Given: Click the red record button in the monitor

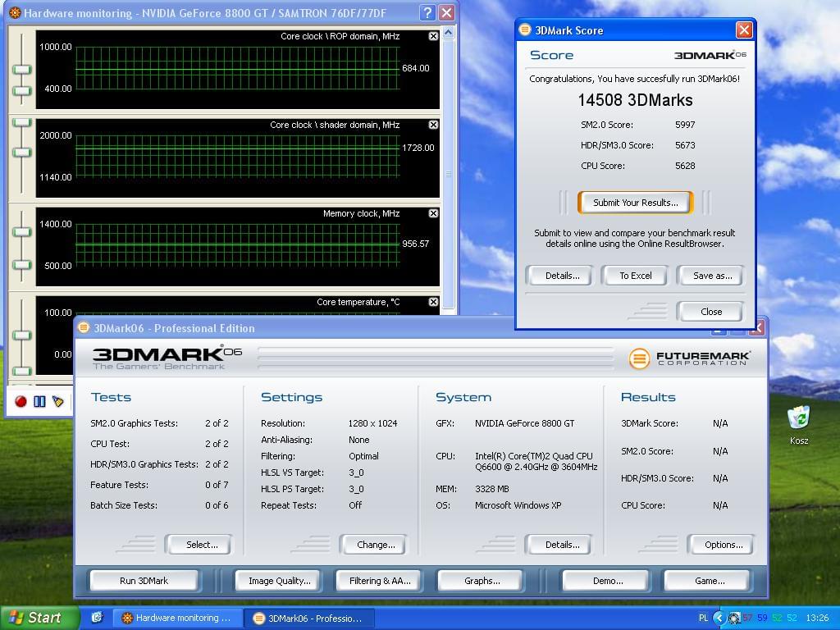Looking at the screenshot, I should pyautogui.click(x=21, y=401).
